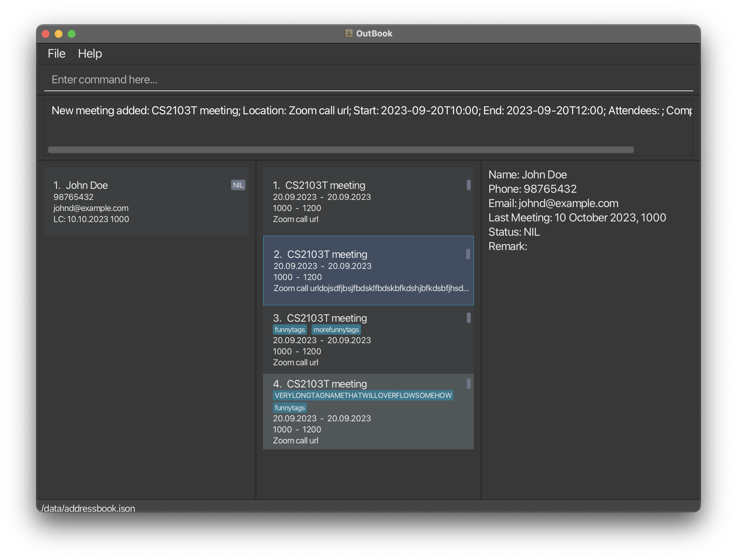Click status marker on second meeting card
This screenshot has width=737, height=560.
point(468,254)
